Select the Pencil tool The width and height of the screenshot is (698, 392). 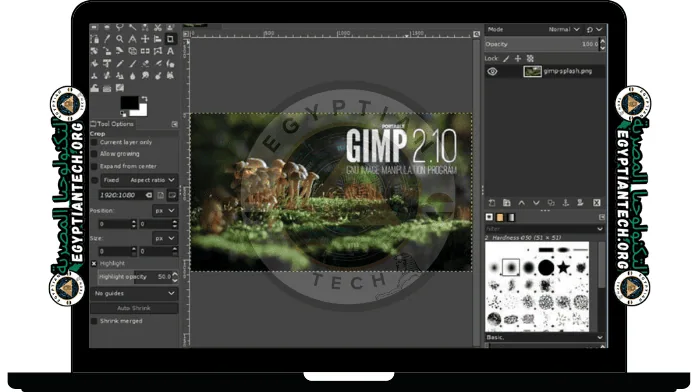119,64
